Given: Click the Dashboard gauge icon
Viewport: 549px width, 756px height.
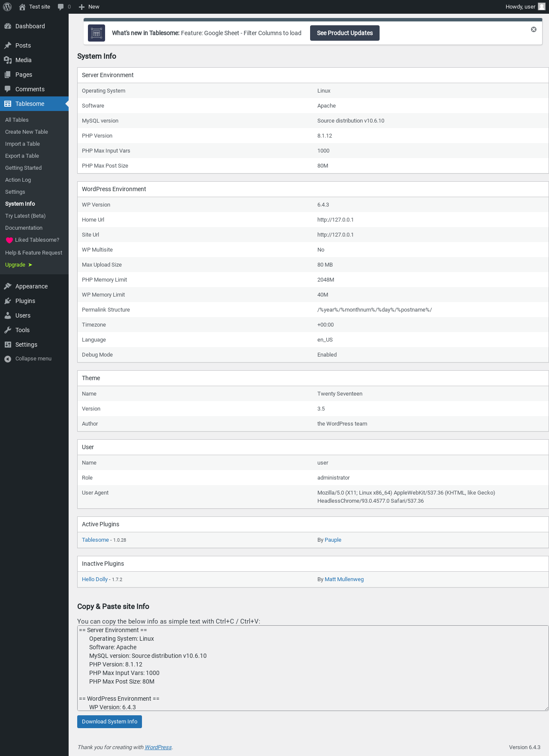Looking at the screenshot, I should 8,26.
